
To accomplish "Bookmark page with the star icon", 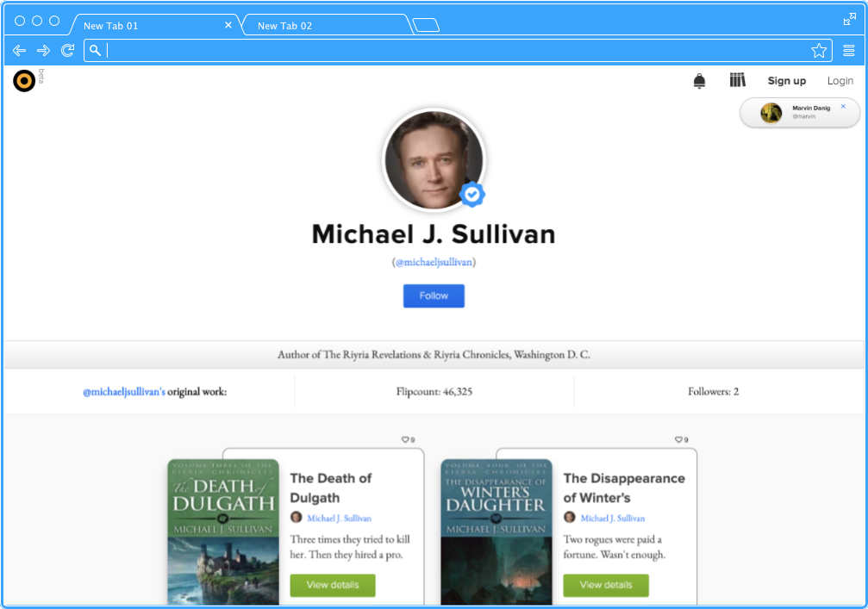I will [819, 51].
